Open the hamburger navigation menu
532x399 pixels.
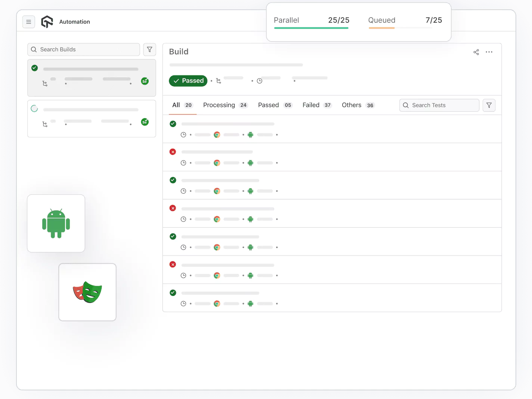pos(29,22)
